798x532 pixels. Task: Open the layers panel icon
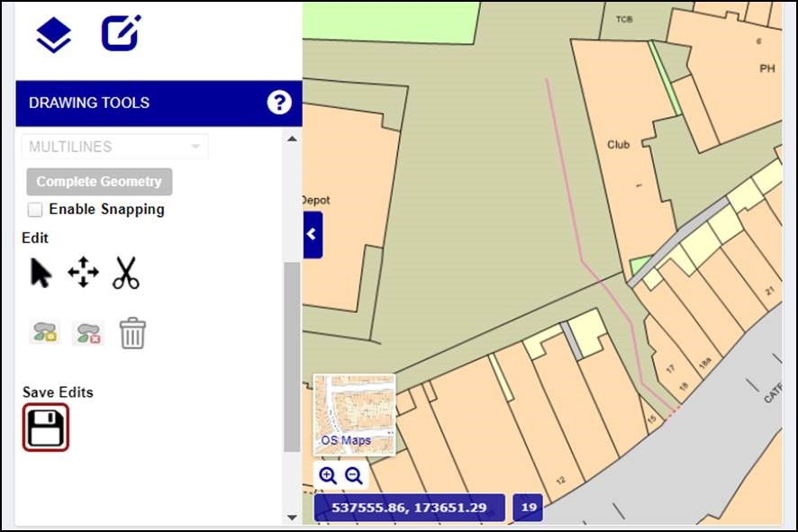point(53,34)
